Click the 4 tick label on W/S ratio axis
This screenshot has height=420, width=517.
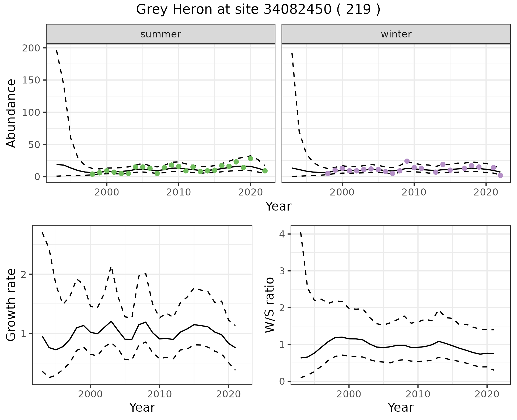[x=282, y=234]
